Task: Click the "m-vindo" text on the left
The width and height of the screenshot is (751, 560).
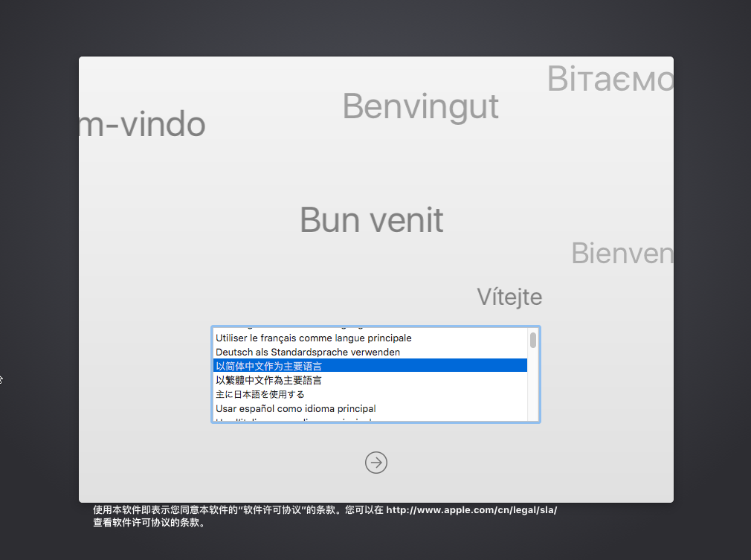Action: coord(141,124)
